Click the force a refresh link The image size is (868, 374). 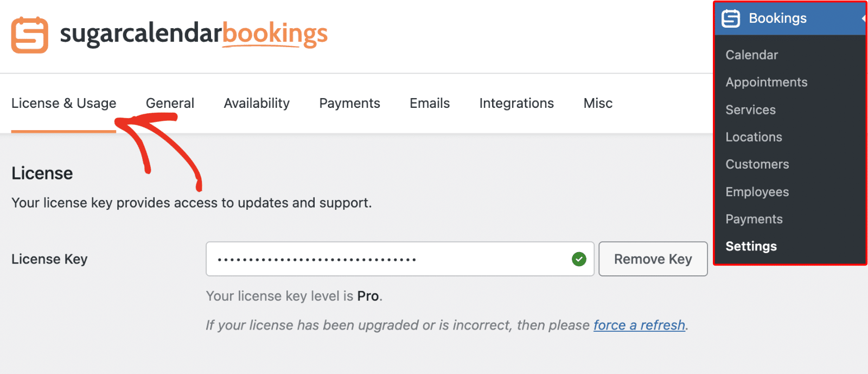(x=639, y=325)
